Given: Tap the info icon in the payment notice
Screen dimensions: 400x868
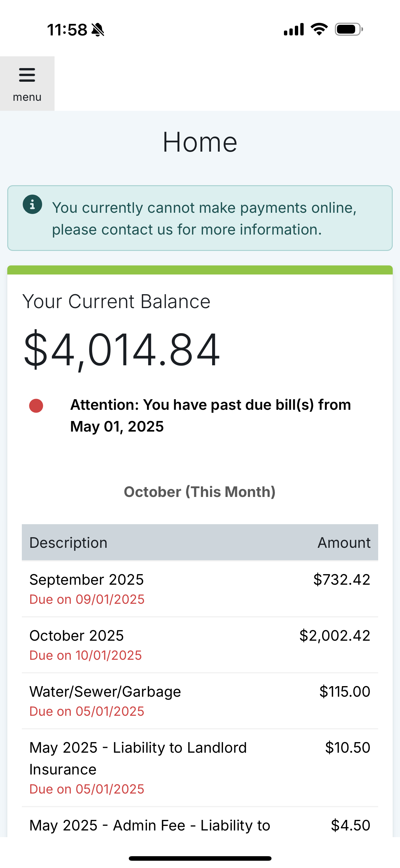Looking at the screenshot, I should click(32, 205).
